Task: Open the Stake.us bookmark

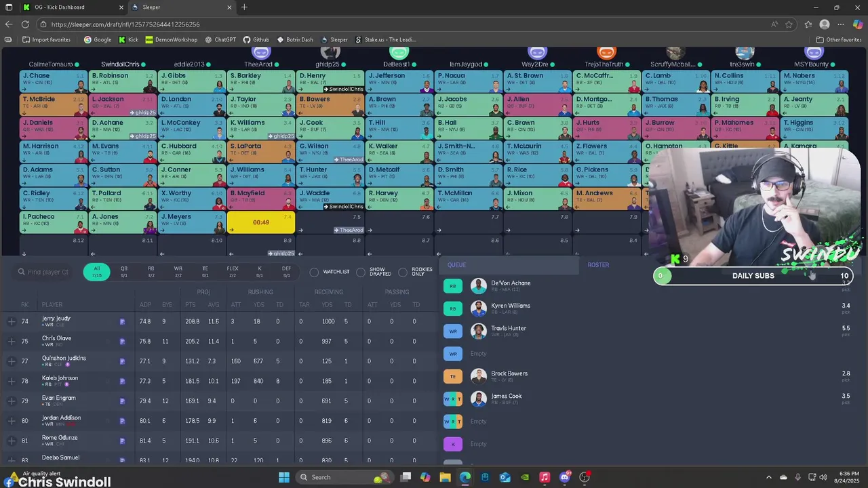Action: pos(387,40)
